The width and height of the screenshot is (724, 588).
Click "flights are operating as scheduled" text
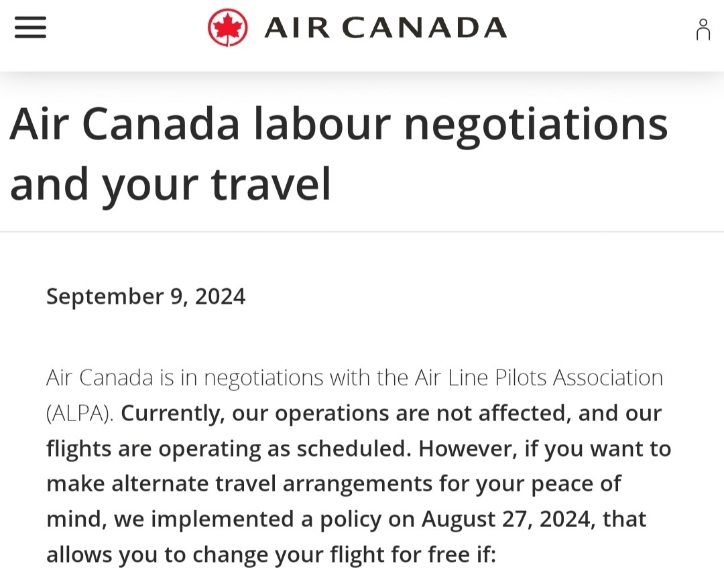pos(227,448)
